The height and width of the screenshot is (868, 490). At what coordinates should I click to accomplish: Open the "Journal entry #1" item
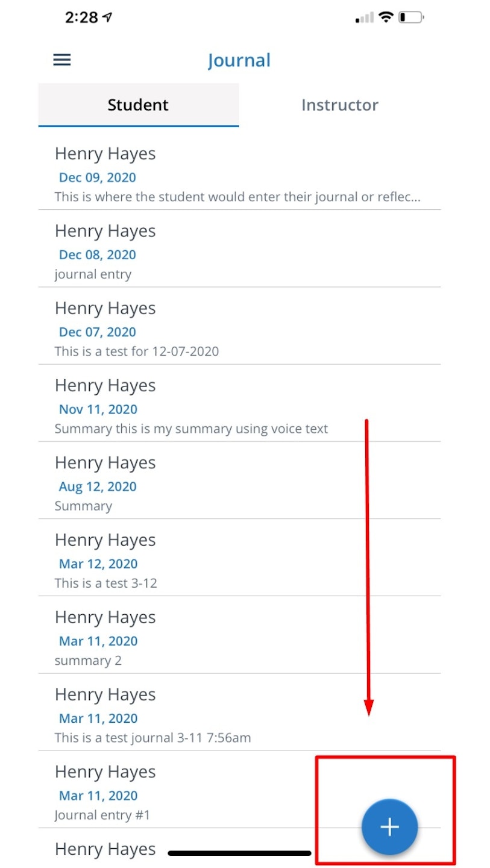[181, 792]
